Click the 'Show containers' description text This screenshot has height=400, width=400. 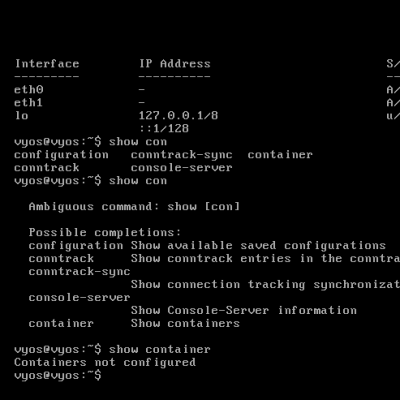[x=185, y=323]
